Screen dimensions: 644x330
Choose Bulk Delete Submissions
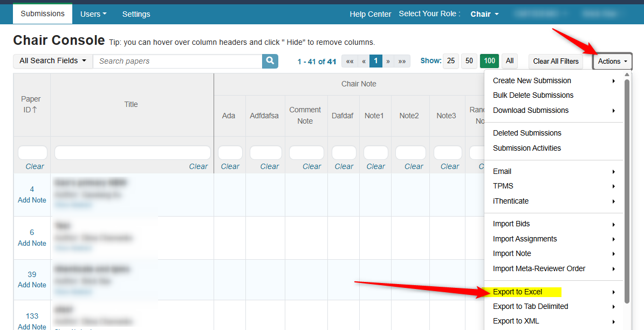pyautogui.click(x=554, y=95)
